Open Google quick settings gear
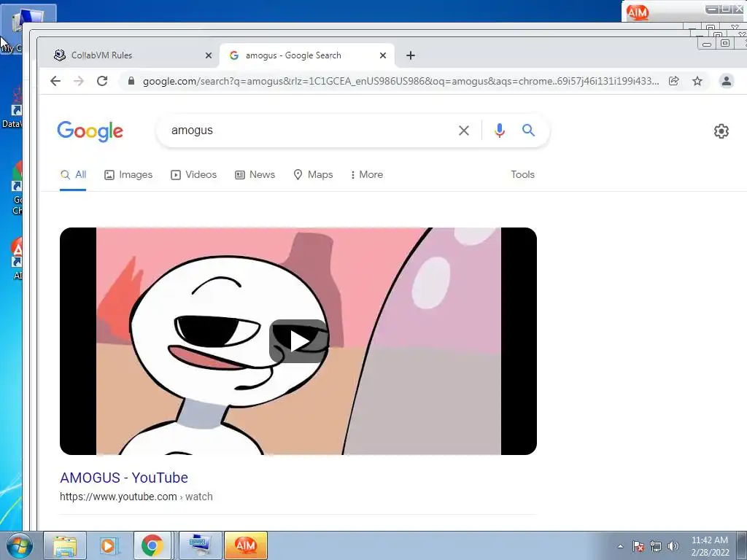 pos(721,131)
